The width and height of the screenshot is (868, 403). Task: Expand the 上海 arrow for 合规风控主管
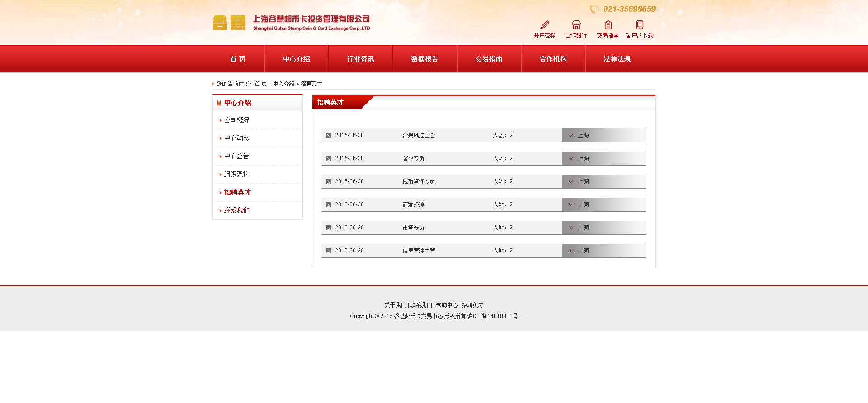tap(571, 136)
